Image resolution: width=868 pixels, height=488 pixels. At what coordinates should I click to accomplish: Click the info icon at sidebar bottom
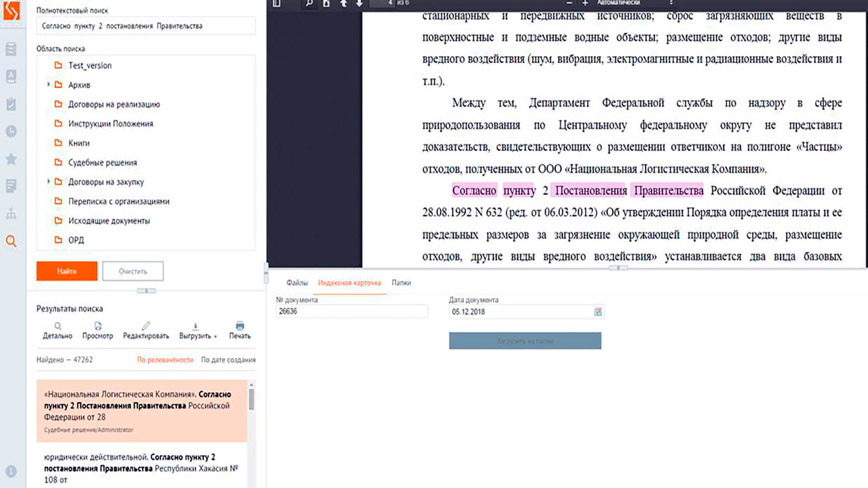click(x=11, y=471)
